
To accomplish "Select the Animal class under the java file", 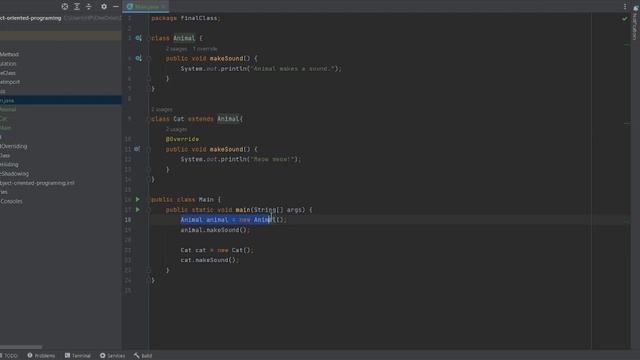I will (8, 109).
